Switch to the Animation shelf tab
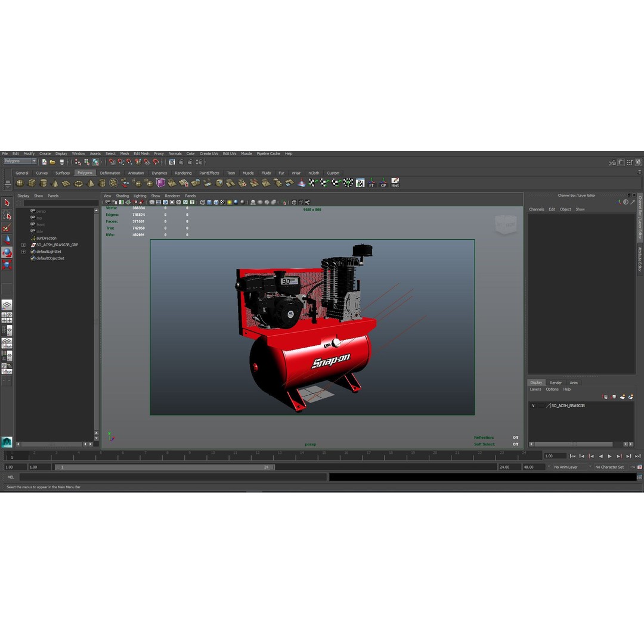The height and width of the screenshot is (644, 644). [136, 173]
